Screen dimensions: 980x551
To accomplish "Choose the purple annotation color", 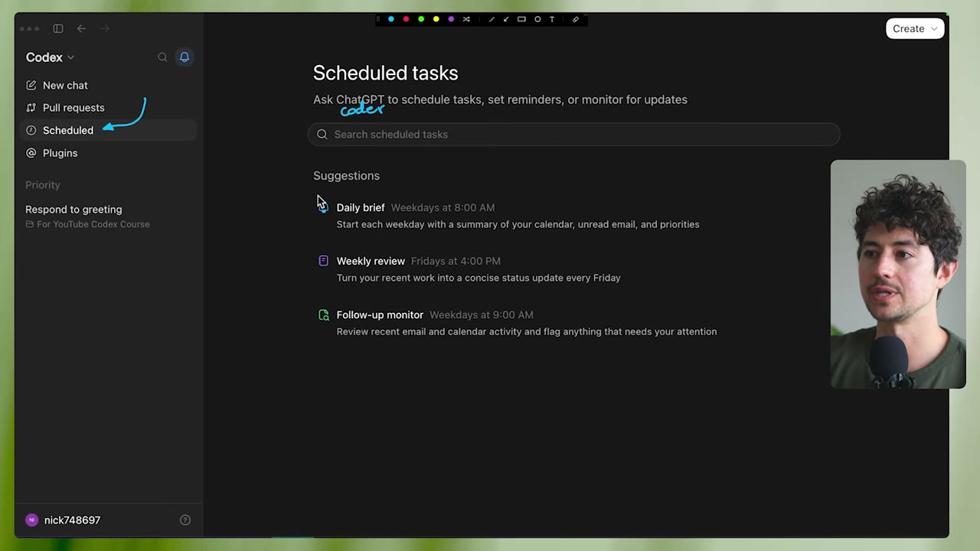I will pos(451,19).
